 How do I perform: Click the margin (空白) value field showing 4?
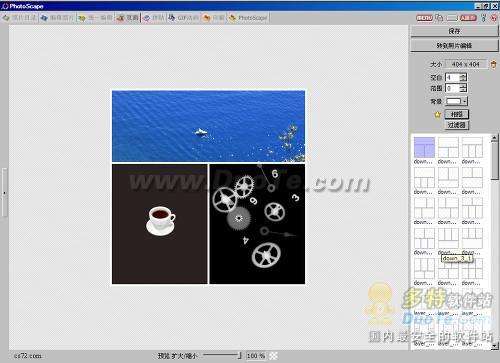tap(453, 77)
